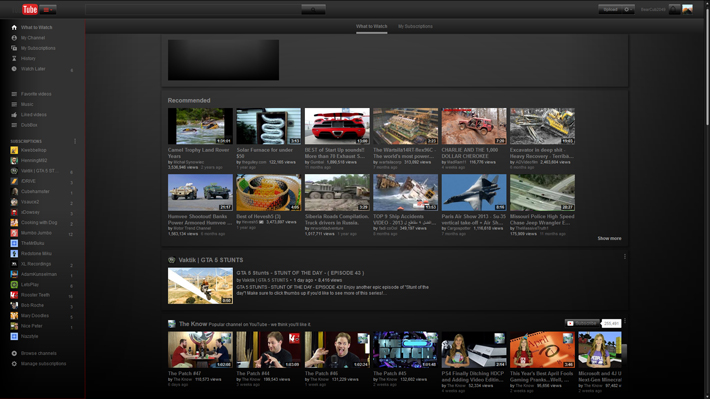The image size is (710, 399).
Task: Open TheMrBuku subscription
Action: pos(32,243)
